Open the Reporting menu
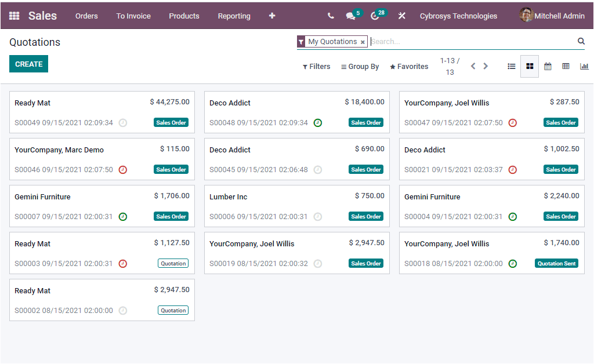This screenshot has width=594, height=364. point(234,16)
